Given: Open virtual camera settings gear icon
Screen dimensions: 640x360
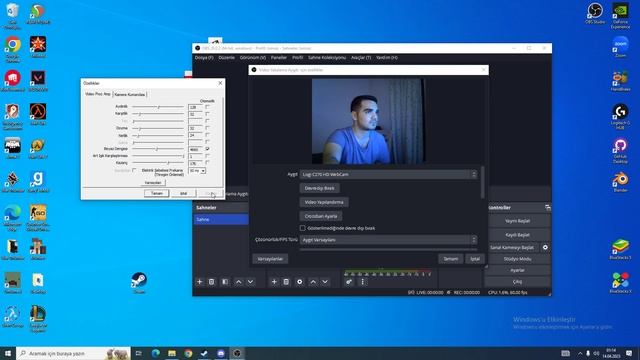Looking at the screenshot, I should coord(545,247).
